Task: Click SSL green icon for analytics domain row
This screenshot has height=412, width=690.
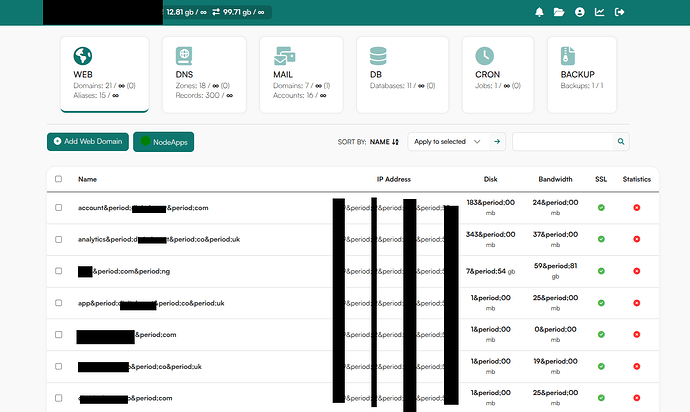Action: [601, 239]
